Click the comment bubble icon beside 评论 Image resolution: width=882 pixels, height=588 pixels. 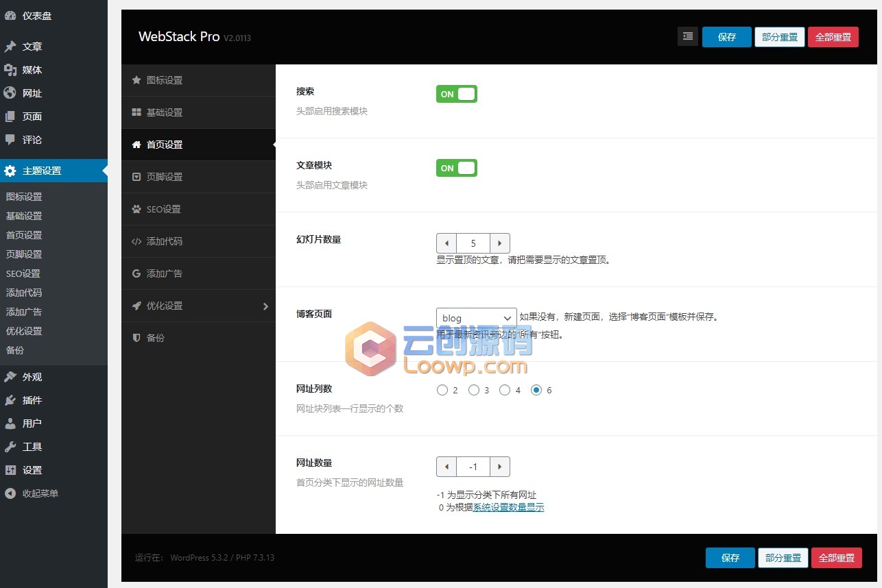pos(10,140)
